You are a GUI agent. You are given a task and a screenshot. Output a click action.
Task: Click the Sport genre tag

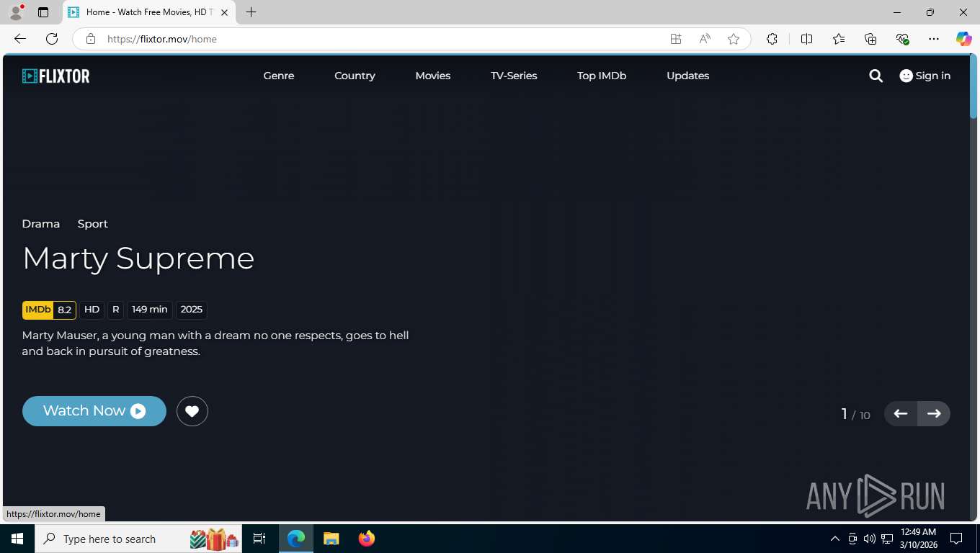(93, 224)
